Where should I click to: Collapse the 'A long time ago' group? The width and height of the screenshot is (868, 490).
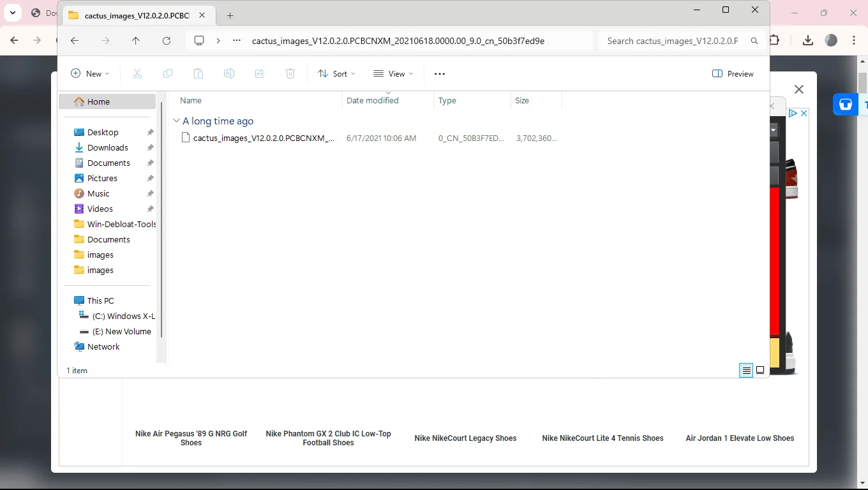(x=176, y=121)
